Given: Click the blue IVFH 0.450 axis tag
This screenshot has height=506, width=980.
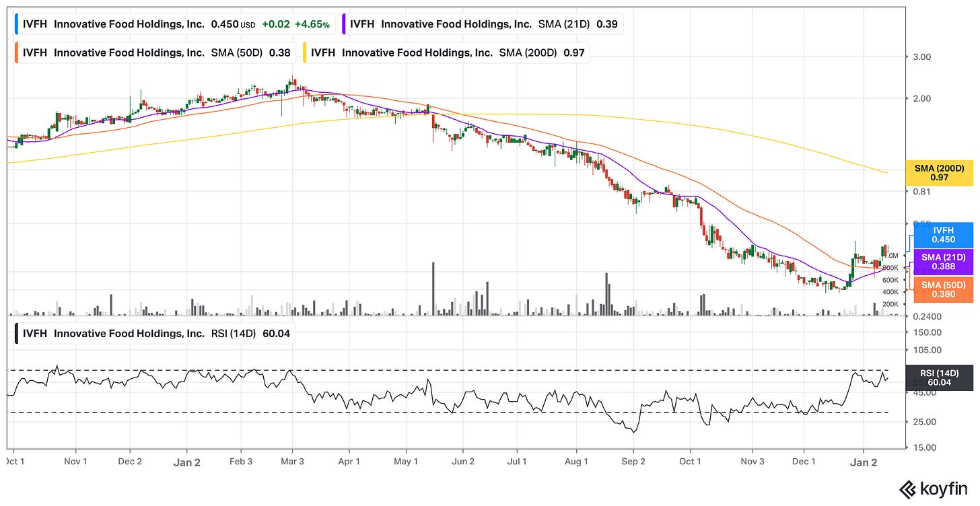Looking at the screenshot, I should pyautogui.click(x=943, y=235).
